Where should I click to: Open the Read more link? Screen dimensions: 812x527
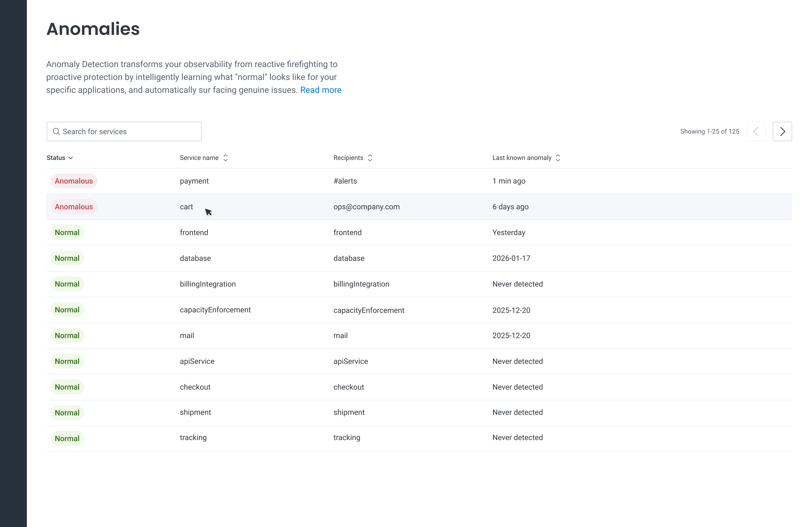(x=320, y=90)
